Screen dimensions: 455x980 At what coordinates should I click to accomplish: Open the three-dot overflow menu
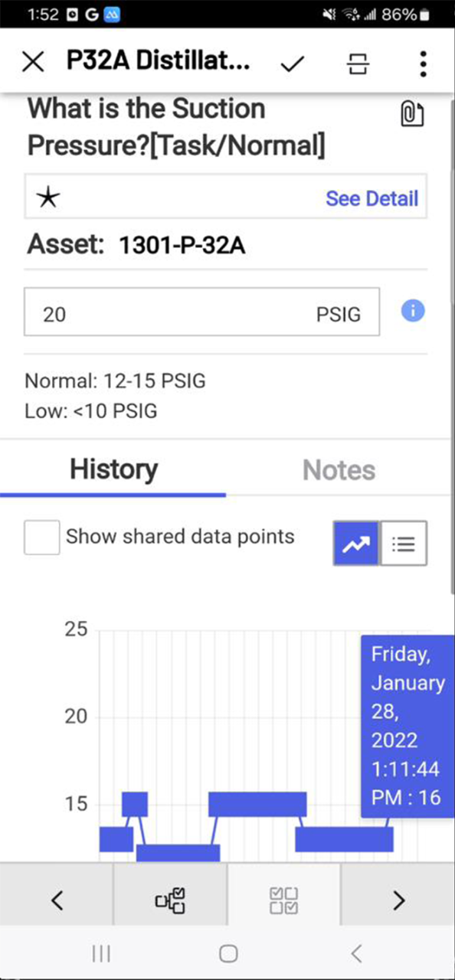click(x=422, y=64)
